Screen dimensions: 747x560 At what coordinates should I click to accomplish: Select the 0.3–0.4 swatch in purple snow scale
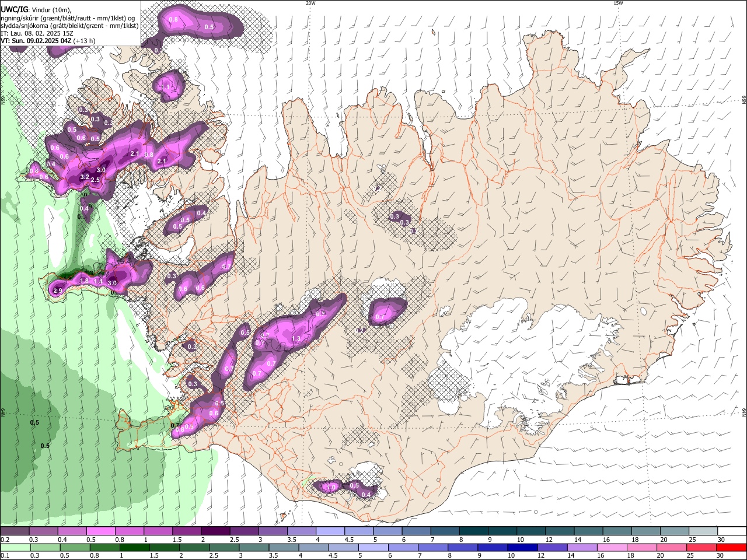click(x=43, y=531)
